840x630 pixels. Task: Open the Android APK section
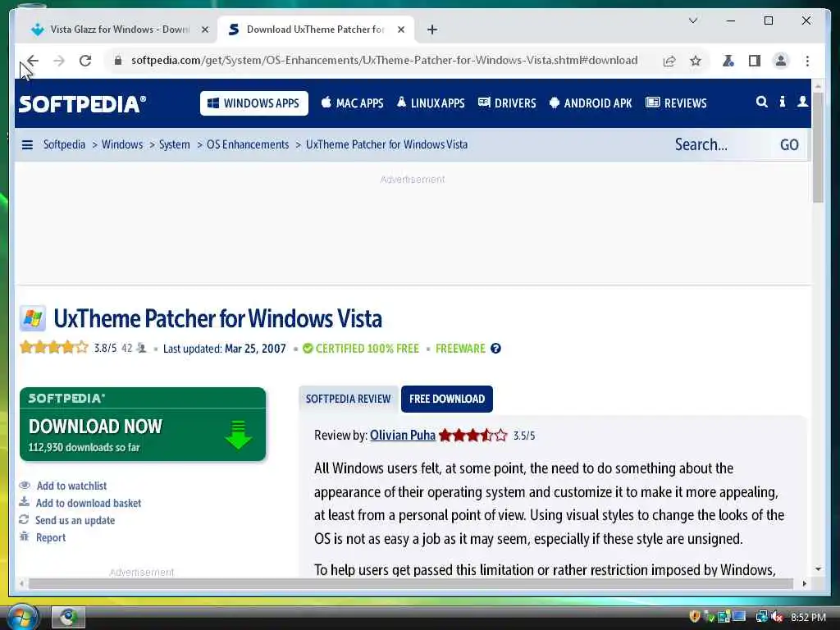[x=591, y=103]
